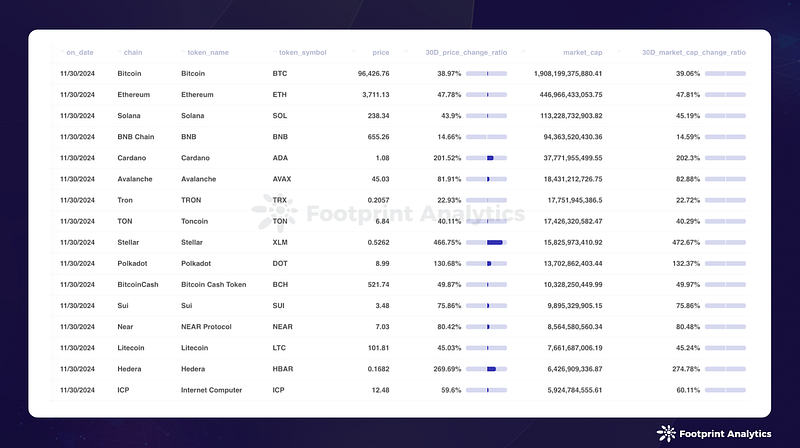This screenshot has height=448, width=800.
Task: Click sort arrow next to 30D_price_change_ratio
Action: 406,52
